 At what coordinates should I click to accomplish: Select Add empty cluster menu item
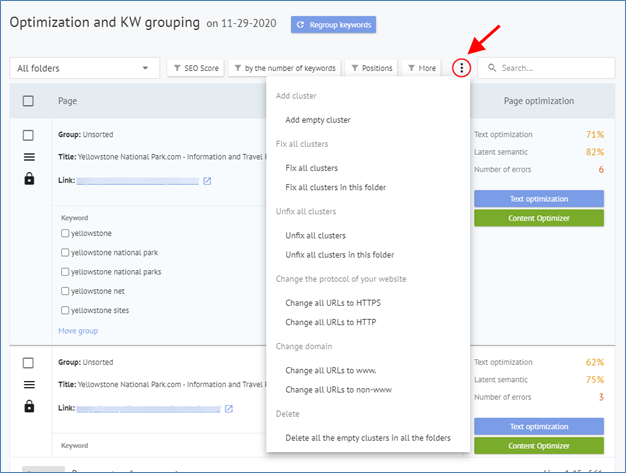pyautogui.click(x=317, y=120)
